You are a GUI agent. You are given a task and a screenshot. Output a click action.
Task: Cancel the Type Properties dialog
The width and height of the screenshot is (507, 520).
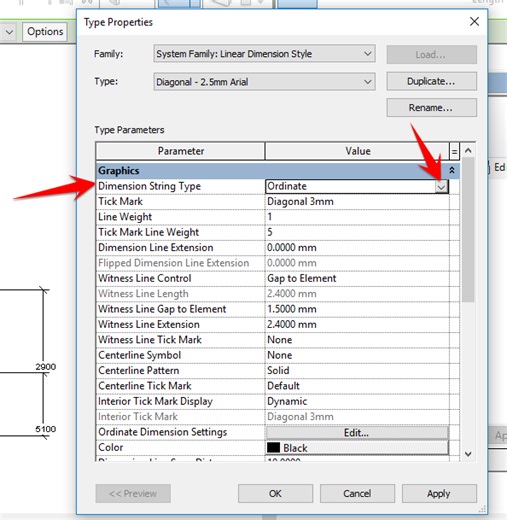(x=357, y=494)
